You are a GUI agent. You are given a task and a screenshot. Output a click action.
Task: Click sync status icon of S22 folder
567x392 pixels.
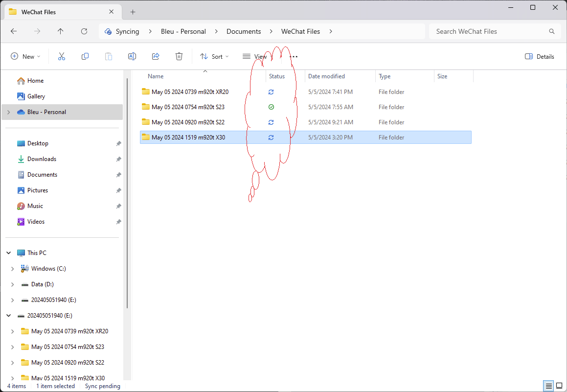pos(271,122)
